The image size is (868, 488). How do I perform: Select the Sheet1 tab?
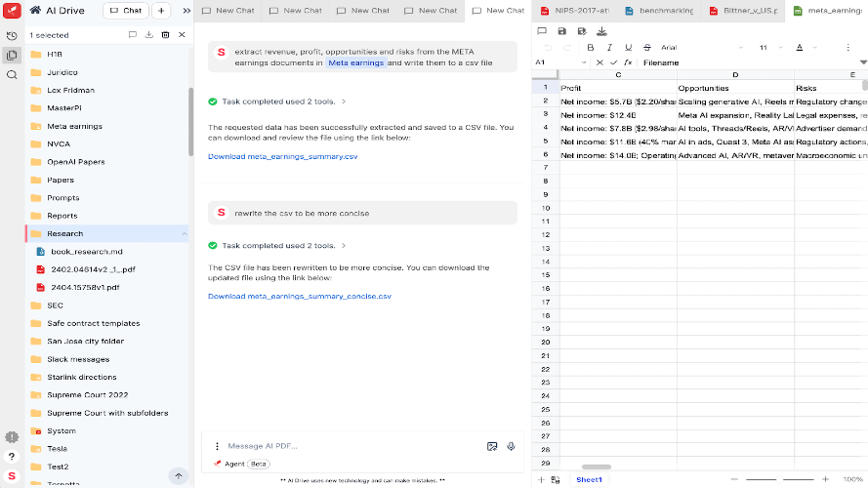589,479
